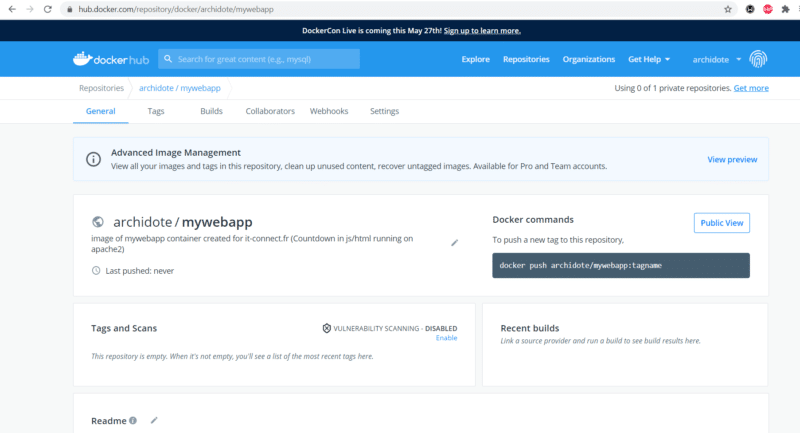800x433 pixels.
Task: Click the repository description text
Action: 252,244
